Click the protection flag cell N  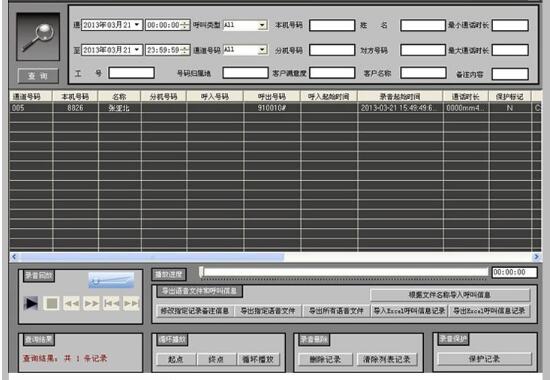(510, 108)
